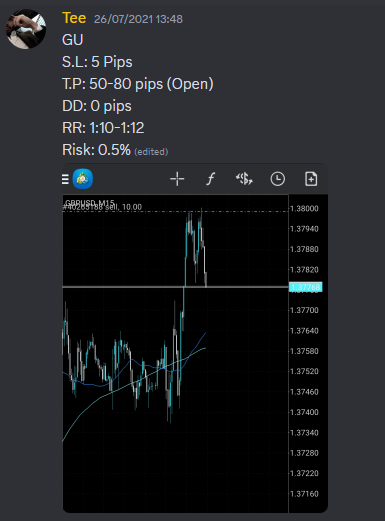385x521 pixels.
Task: Click the 1.37160 price axis value
Action: [x=304, y=494]
